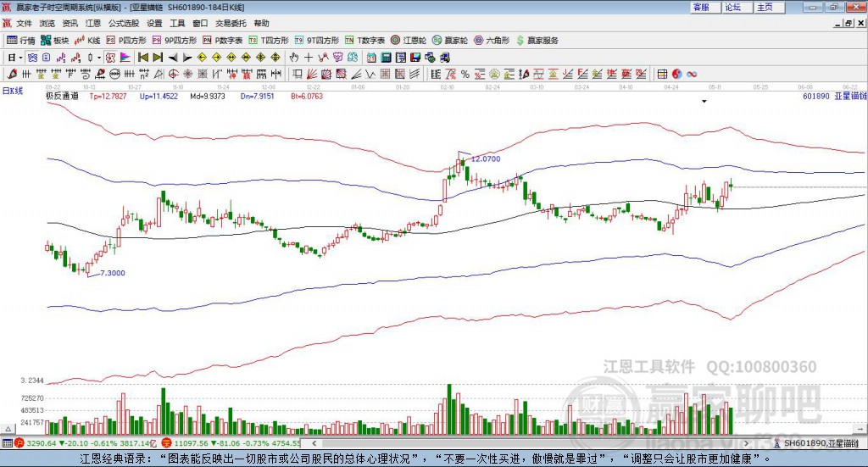Open the 浏览 menu
The height and width of the screenshot is (467, 868).
pyautogui.click(x=47, y=23)
